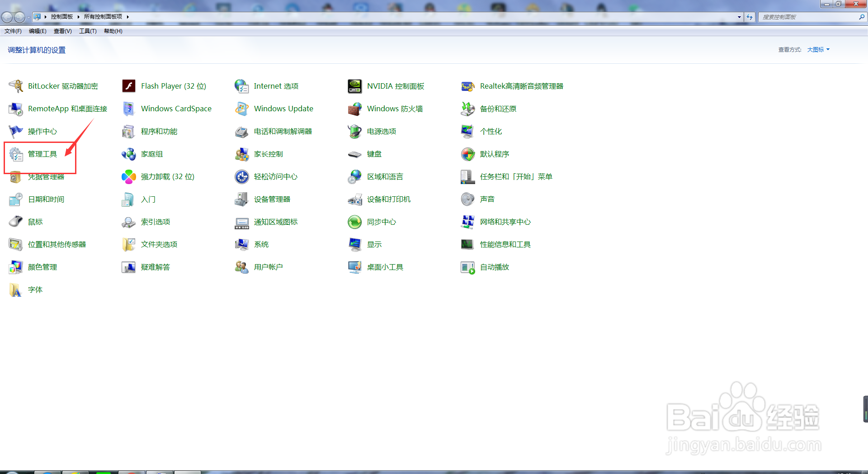Open 强力卸载 (32 位) colorful icon
This screenshot has height=474, width=868.
coord(129,176)
